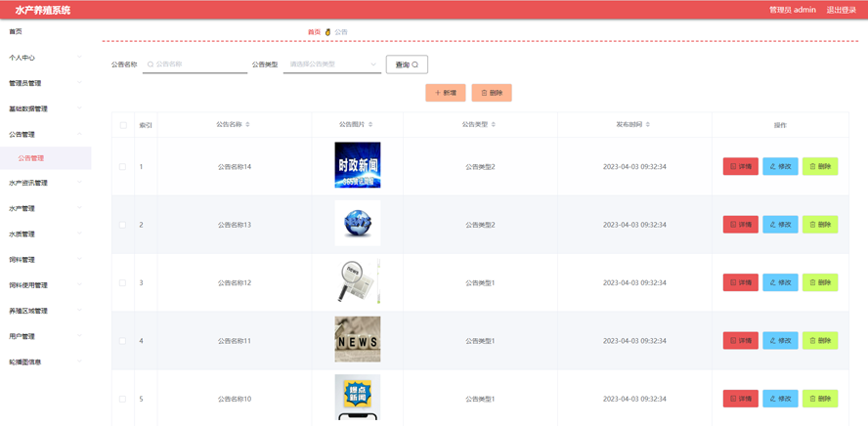868x426 pixels.
Task: Click 删除 for 公告名称13
Action: pos(820,225)
